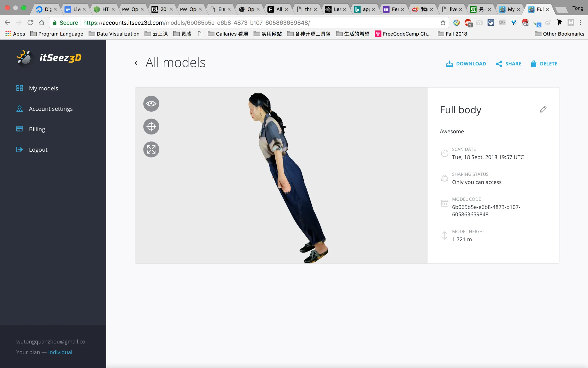The height and width of the screenshot is (368, 588).
Task: Edit the Full body title with pencil icon
Action: [543, 109]
